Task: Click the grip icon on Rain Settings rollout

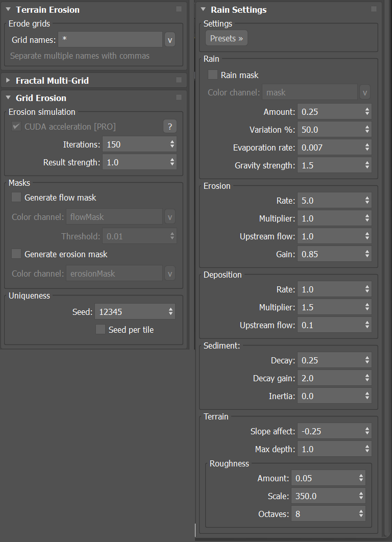Action: point(374,9)
